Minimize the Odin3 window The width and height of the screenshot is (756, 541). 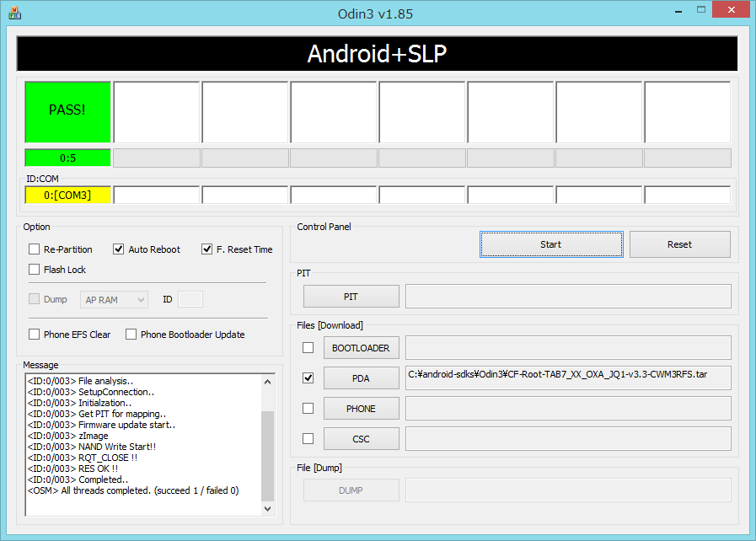pyautogui.click(x=678, y=10)
